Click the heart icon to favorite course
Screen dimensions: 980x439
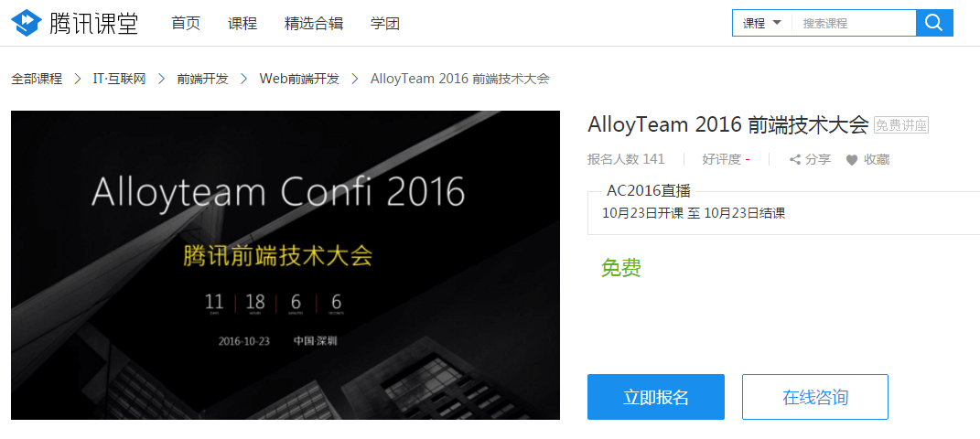[x=852, y=160]
